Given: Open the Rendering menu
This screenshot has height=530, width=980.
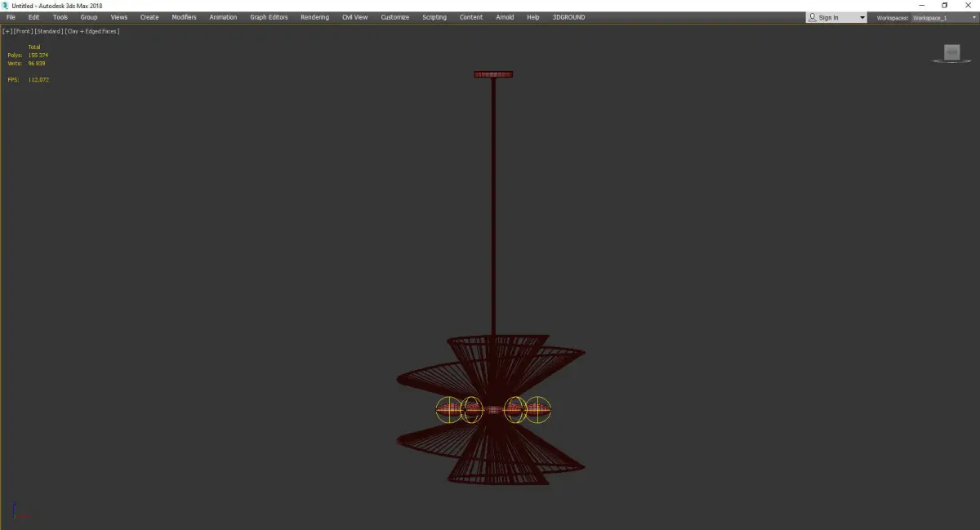Looking at the screenshot, I should click(x=314, y=17).
